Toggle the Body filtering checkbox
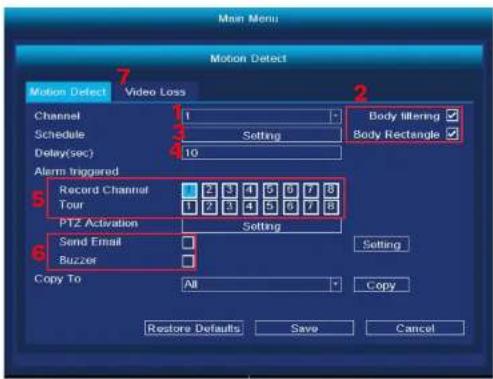Screen dimensions: 493x379 (x=452, y=116)
